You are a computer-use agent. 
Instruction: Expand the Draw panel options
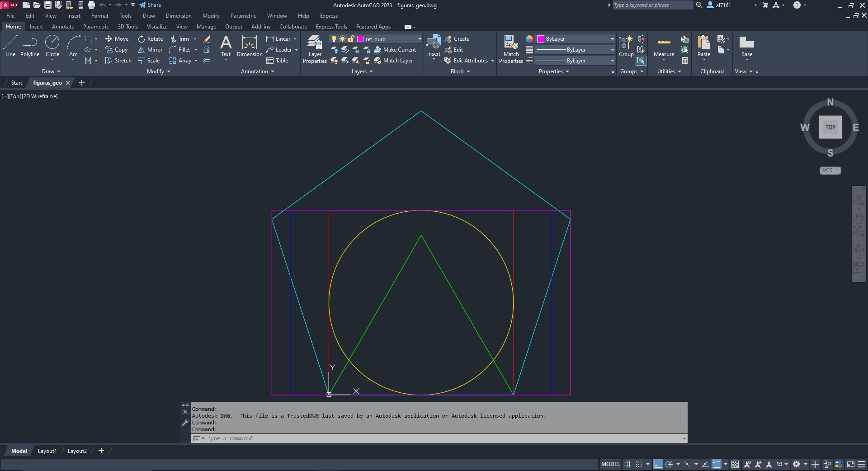pos(51,71)
